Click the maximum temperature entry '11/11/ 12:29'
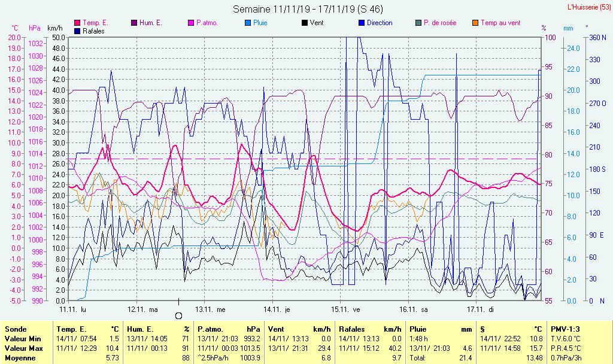613x364 pixels. coord(77,348)
